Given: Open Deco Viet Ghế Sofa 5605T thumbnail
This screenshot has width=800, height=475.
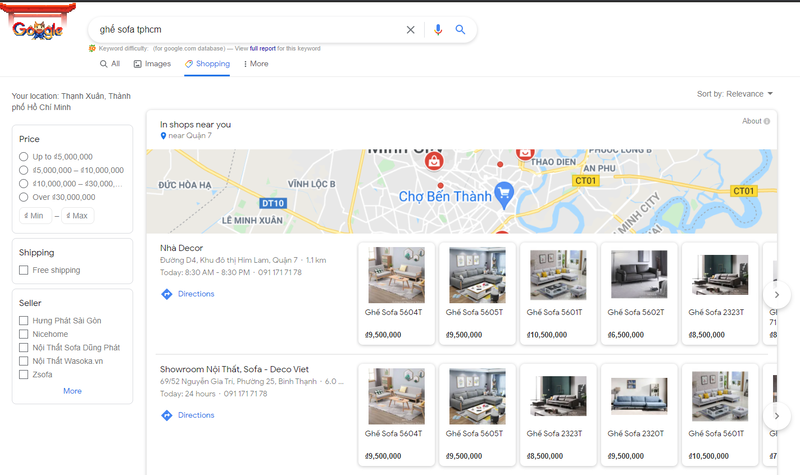Looking at the screenshot, I should point(477,396).
